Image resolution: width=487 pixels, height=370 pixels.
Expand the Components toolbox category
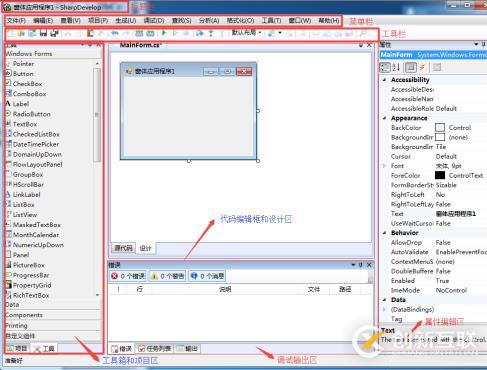pyautogui.click(x=53, y=315)
